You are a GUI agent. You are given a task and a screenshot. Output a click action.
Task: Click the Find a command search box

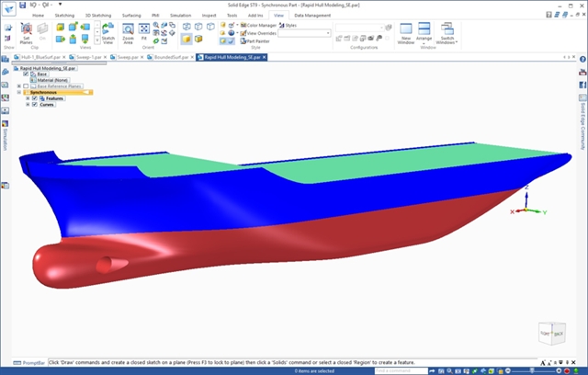point(401,371)
